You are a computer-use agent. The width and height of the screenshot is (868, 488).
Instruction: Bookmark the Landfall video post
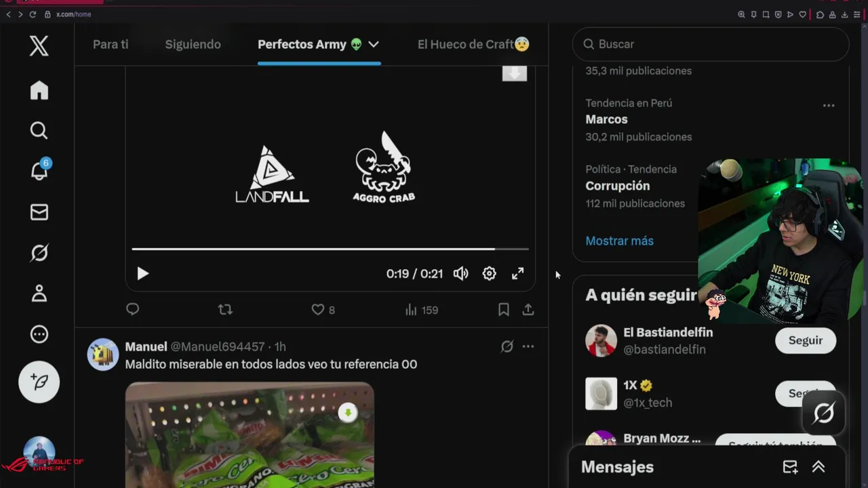503,310
